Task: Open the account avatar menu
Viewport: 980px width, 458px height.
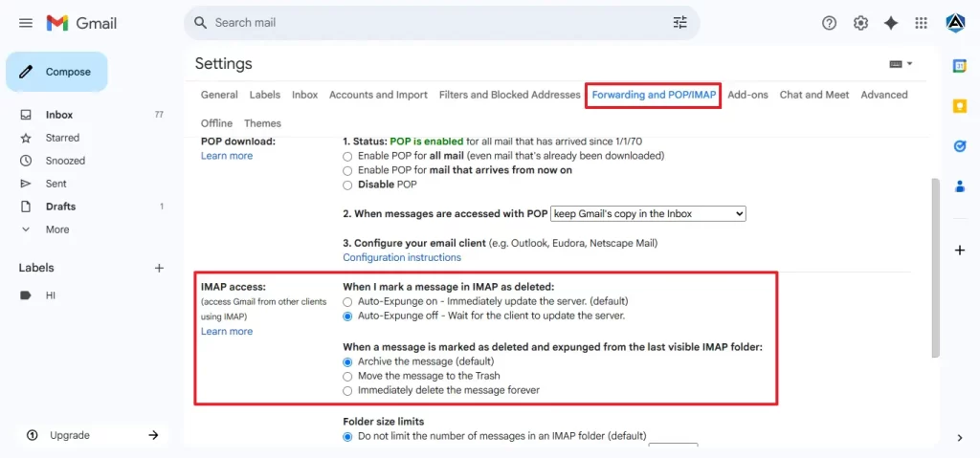Action: pyautogui.click(x=956, y=23)
